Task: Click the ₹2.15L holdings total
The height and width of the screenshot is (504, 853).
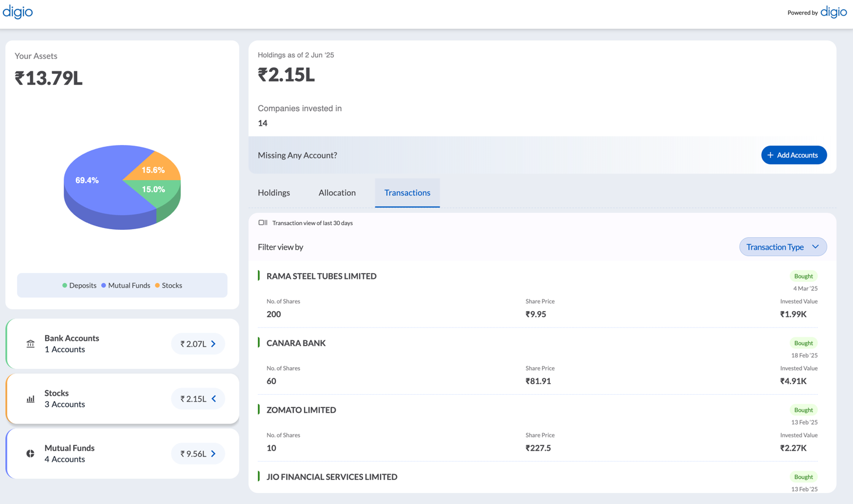Action: [x=286, y=75]
